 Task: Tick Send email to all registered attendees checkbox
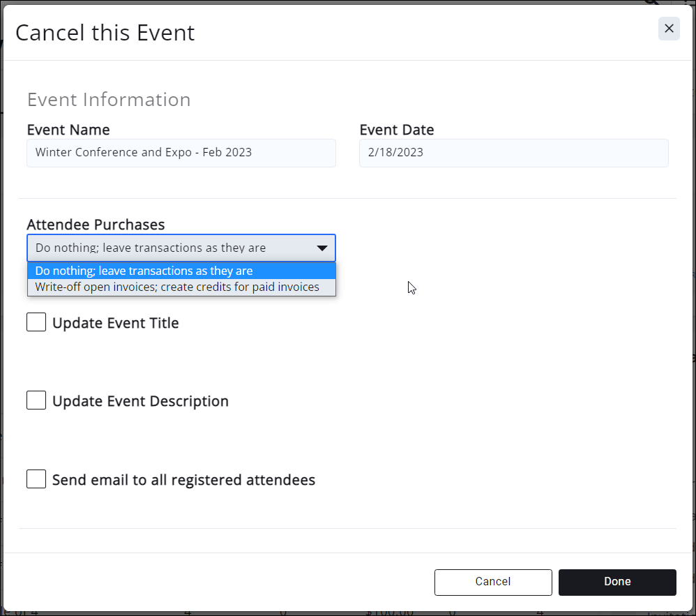(36, 479)
